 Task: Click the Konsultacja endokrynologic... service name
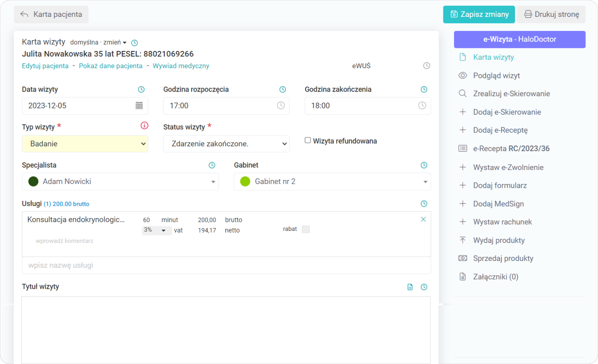[76, 219]
